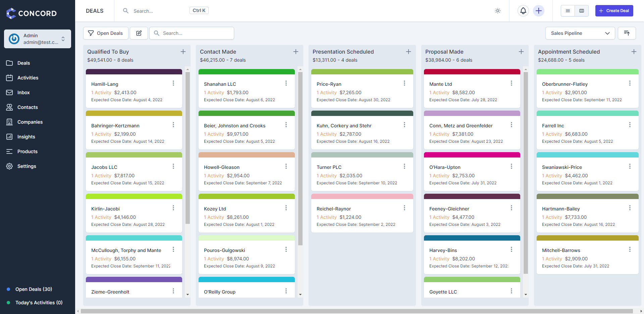Expand the Admin account switcher
644x314 pixels.
point(37,39)
